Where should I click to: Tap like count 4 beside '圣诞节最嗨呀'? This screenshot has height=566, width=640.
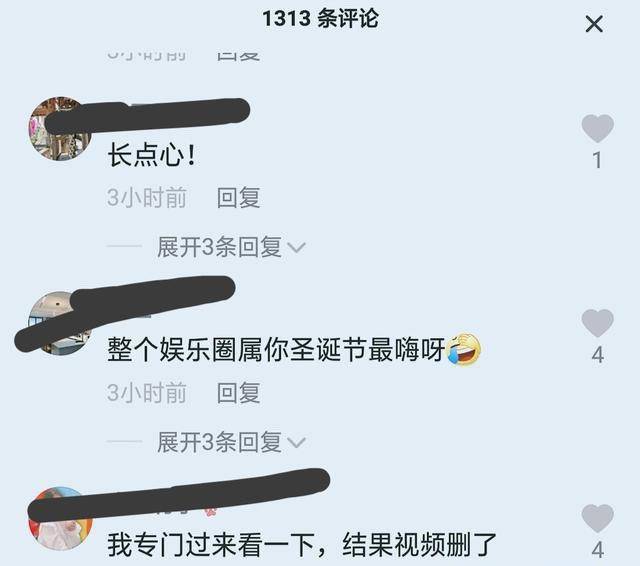pos(598,355)
